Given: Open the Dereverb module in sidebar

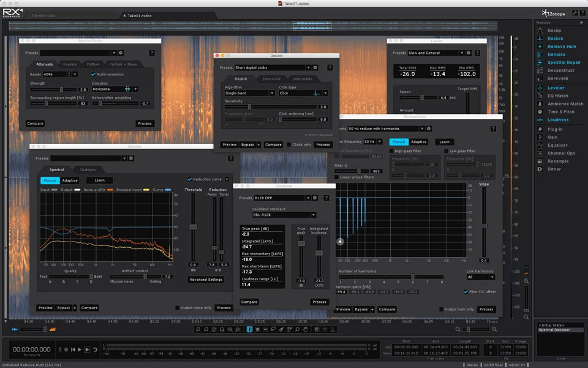Looking at the screenshot, I should (557, 79).
